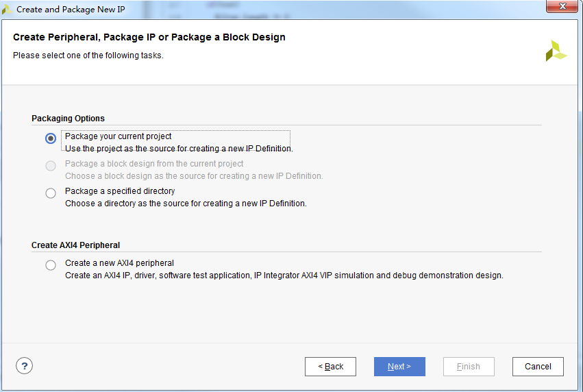Screen dimensions: 583x392
Task: Cancel the Create and Package New IP wizard
Action: (x=538, y=367)
